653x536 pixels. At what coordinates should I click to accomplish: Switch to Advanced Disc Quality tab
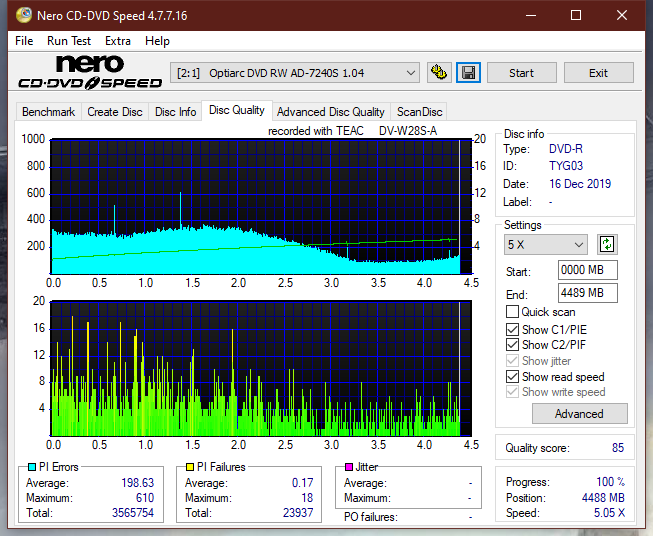point(331,112)
